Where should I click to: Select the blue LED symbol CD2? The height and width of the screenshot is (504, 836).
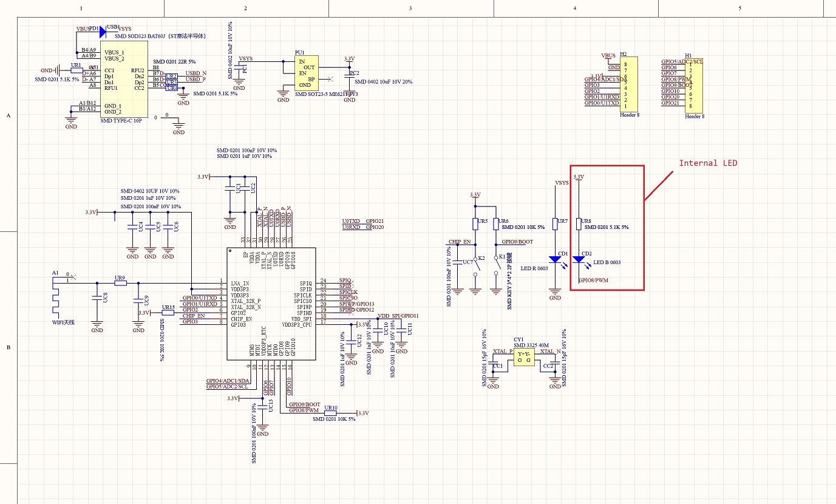point(579,259)
